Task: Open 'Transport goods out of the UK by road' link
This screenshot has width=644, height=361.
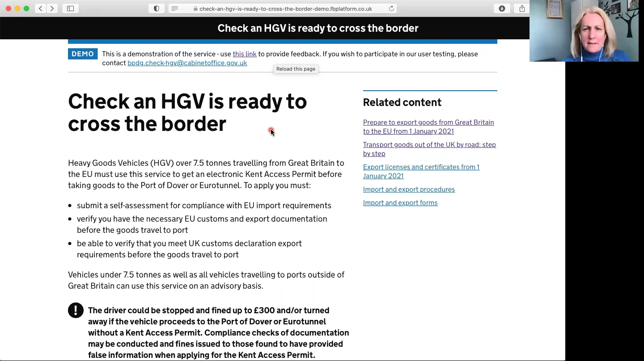Action: tap(429, 149)
